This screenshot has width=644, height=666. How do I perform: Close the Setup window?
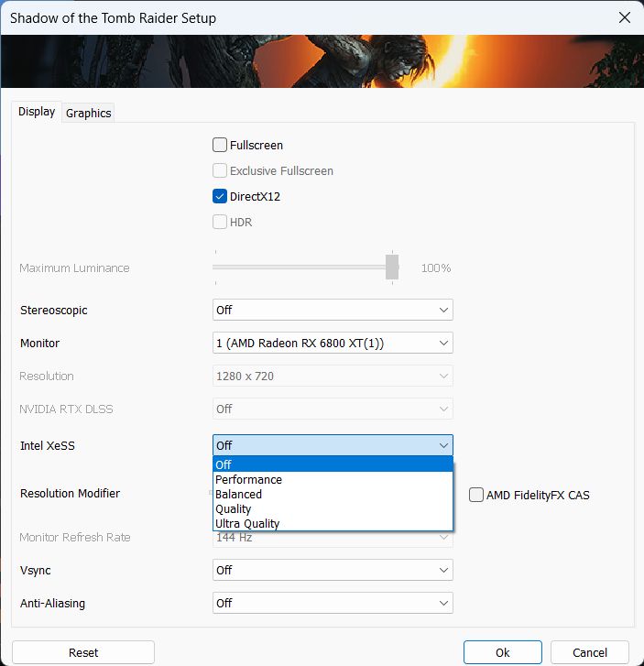[625, 17]
